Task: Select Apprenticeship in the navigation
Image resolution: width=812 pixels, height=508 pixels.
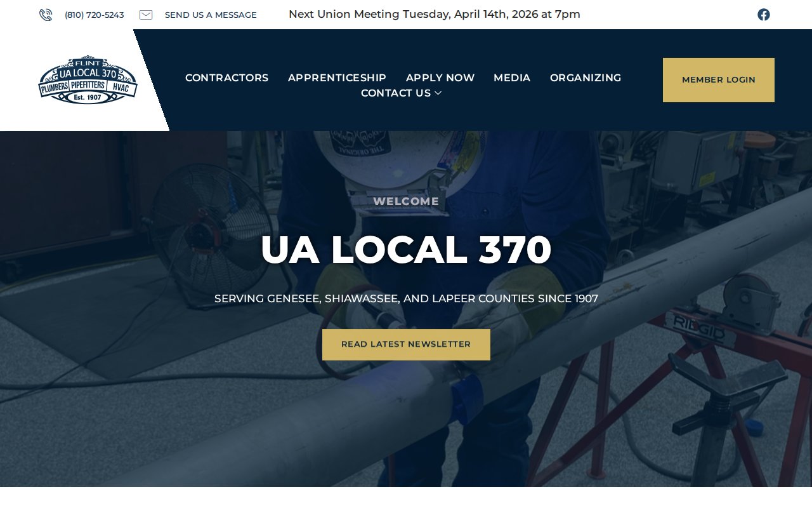Action: tap(337, 77)
